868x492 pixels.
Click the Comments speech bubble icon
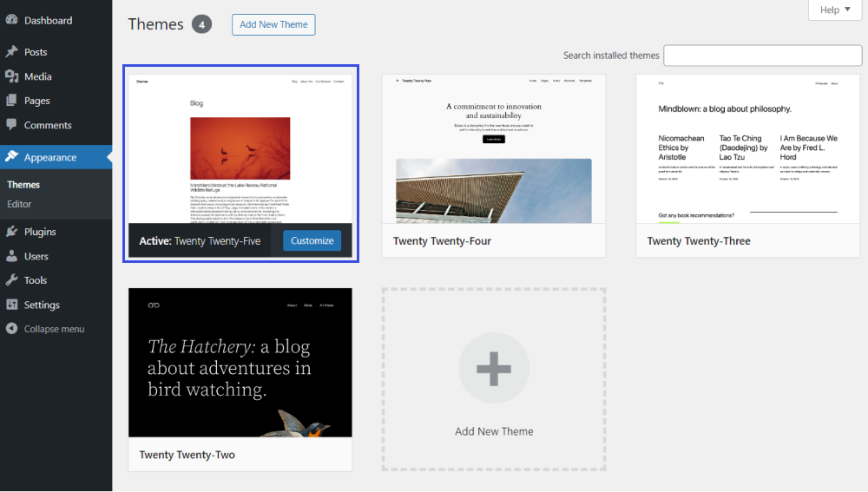(11, 125)
